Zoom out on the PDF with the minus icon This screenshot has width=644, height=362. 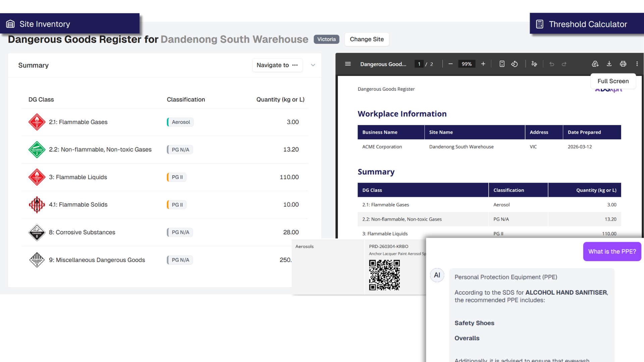pyautogui.click(x=450, y=64)
